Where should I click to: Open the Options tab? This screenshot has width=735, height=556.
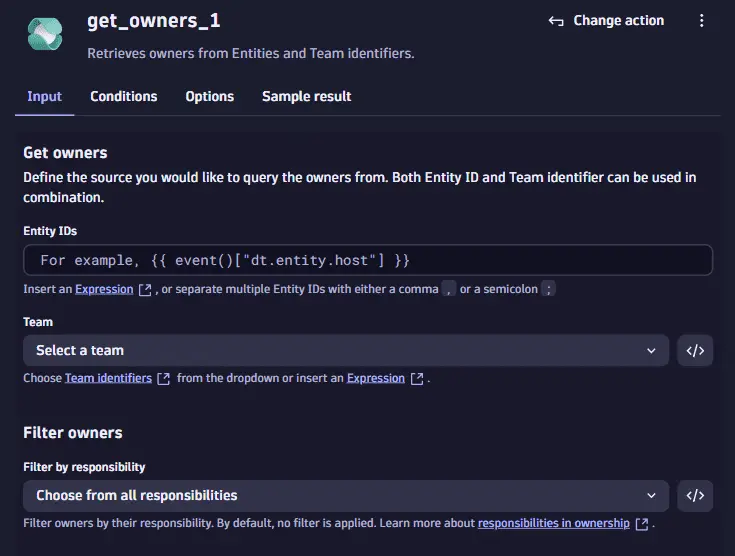209,97
